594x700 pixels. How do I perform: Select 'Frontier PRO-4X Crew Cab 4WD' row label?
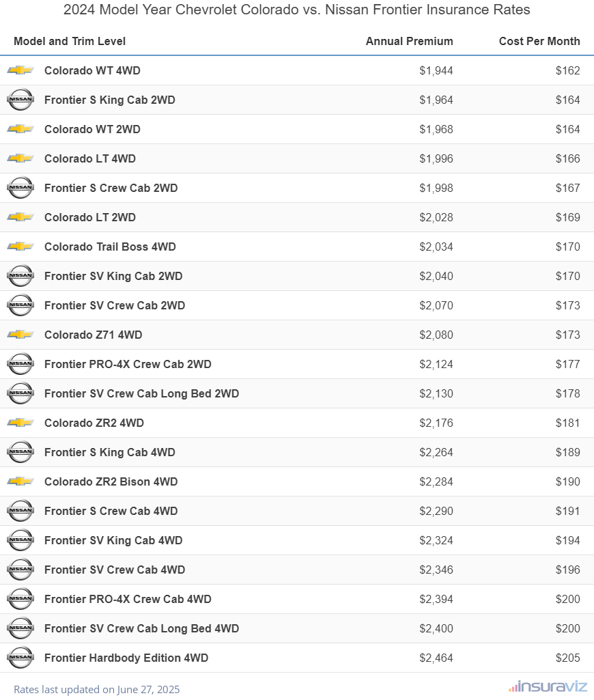[x=128, y=599]
